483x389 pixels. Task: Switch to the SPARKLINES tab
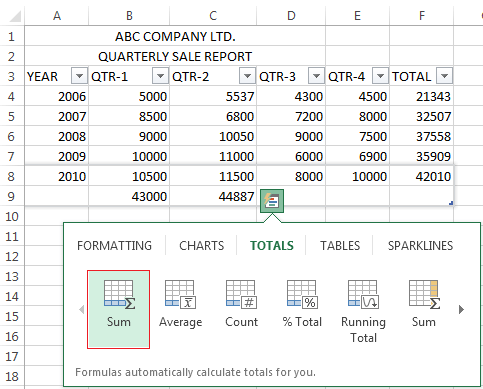420,246
